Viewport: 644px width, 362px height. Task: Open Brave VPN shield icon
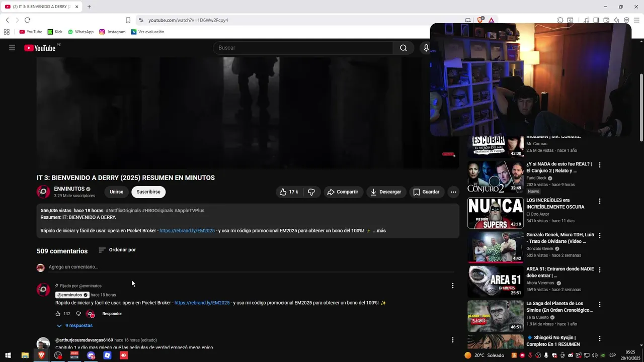click(626, 20)
